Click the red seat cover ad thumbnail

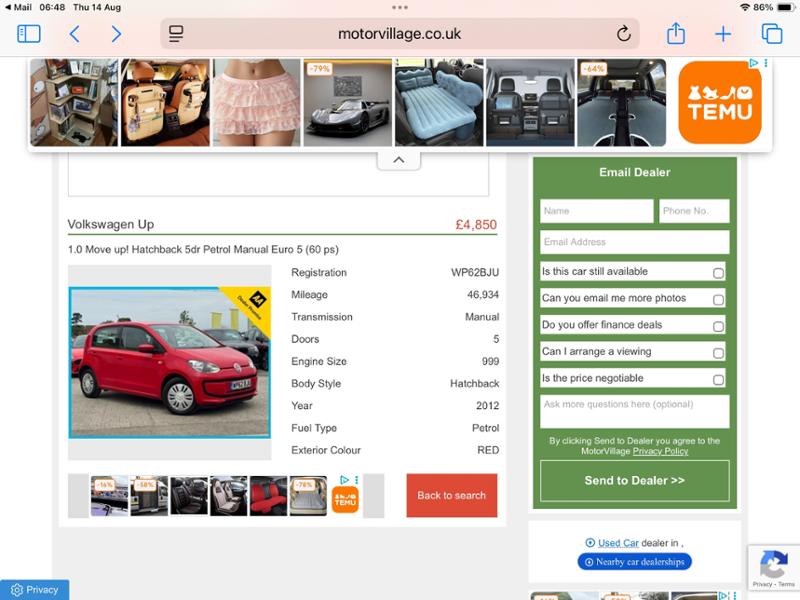pos(268,496)
